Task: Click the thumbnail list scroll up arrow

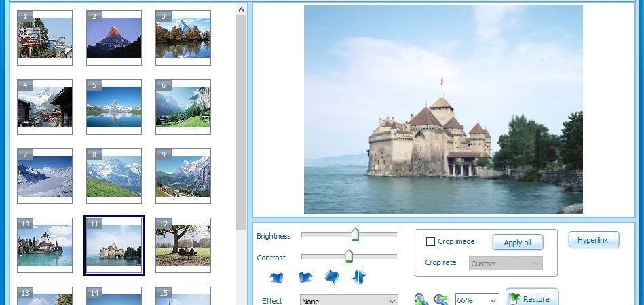Action: click(x=241, y=9)
